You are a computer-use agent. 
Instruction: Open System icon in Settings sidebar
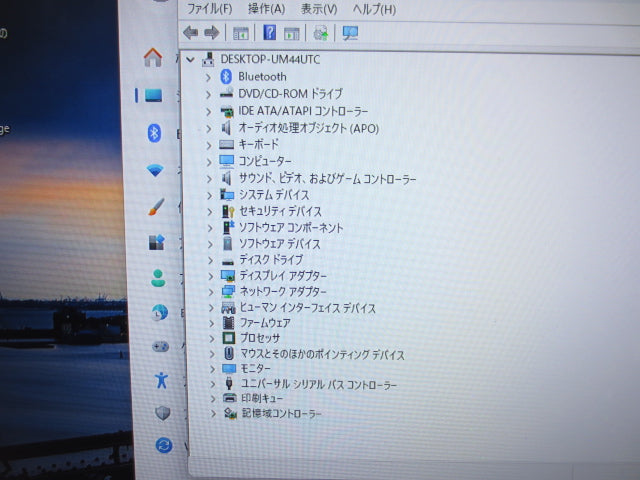153,96
